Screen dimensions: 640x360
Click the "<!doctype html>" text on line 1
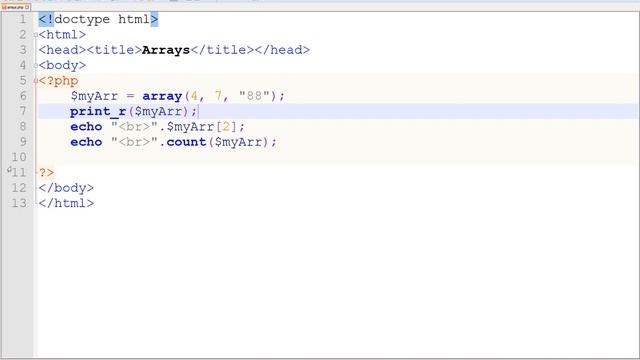pos(98,19)
